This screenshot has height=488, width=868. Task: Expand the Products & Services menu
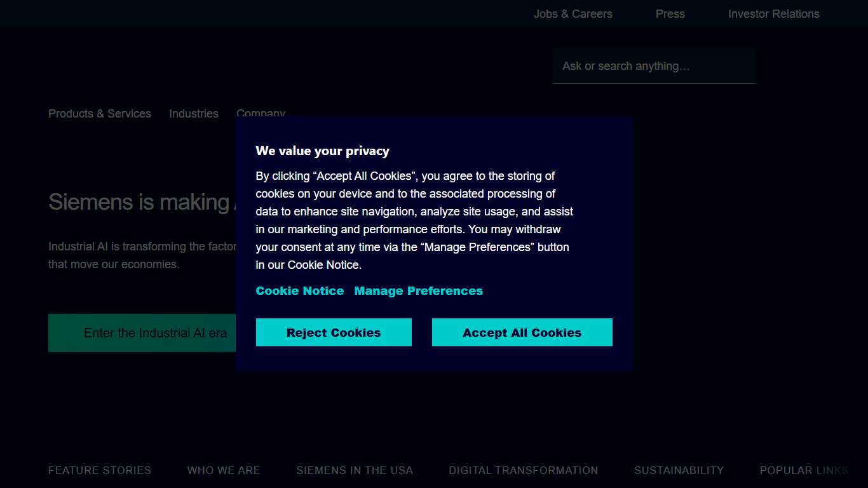(100, 114)
